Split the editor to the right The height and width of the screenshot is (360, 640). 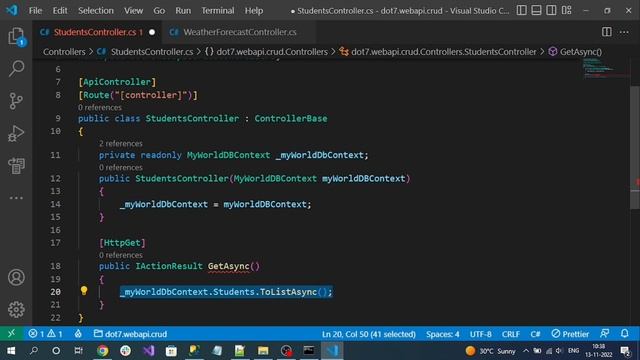(607, 32)
